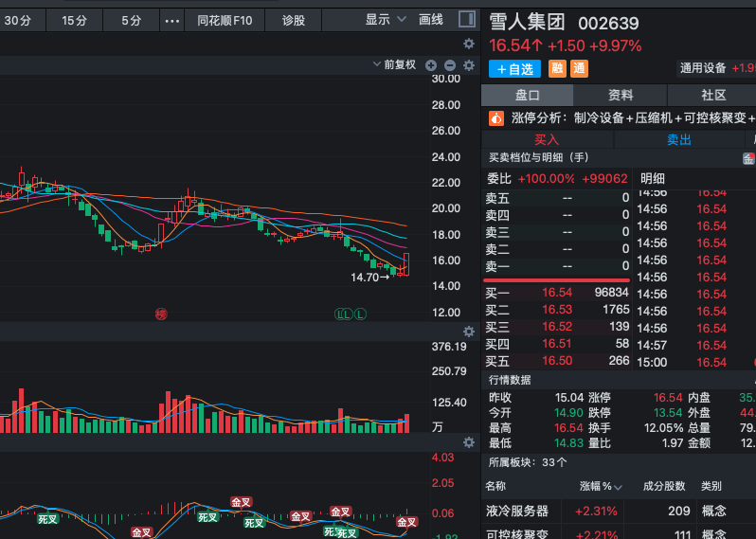Click the 量比 1.97 value
Screen dimensions: 756x539
673,443
